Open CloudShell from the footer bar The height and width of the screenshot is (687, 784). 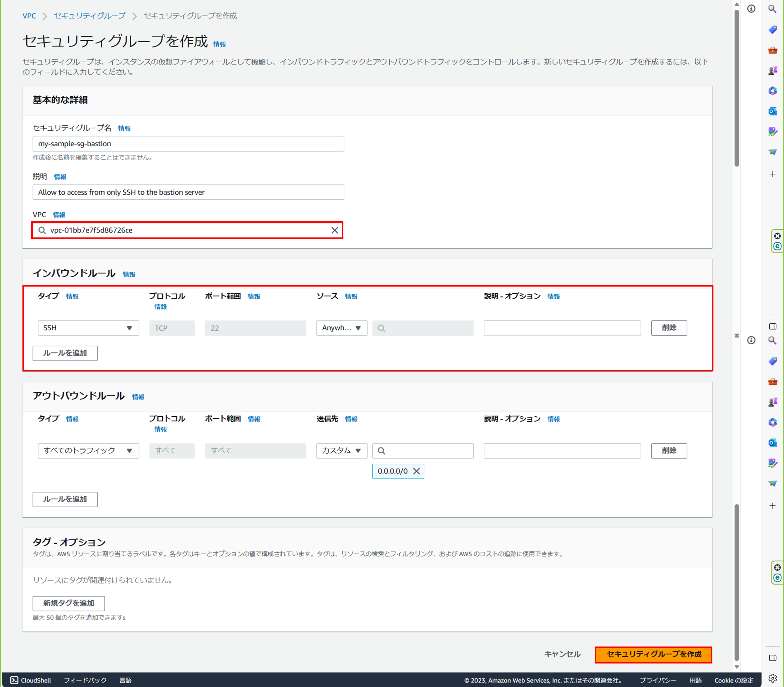click(x=31, y=680)
